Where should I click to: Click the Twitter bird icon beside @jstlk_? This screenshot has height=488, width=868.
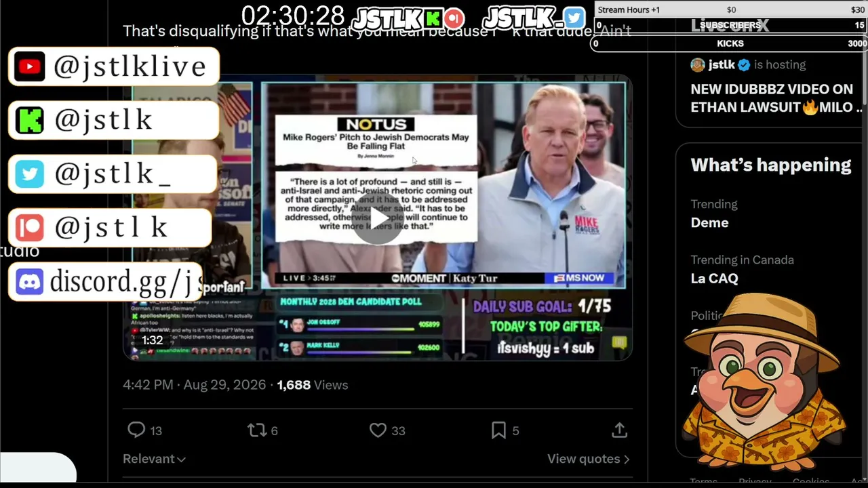[x=30, y=174]
